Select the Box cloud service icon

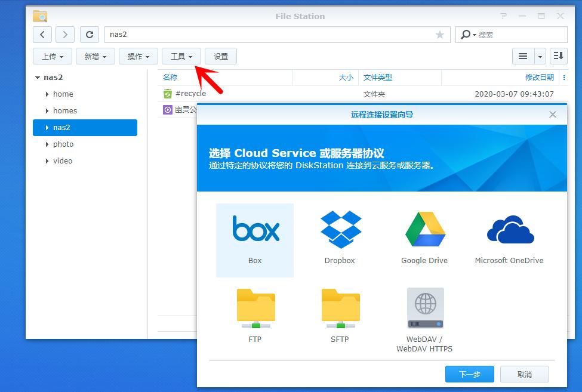(255, 229)
